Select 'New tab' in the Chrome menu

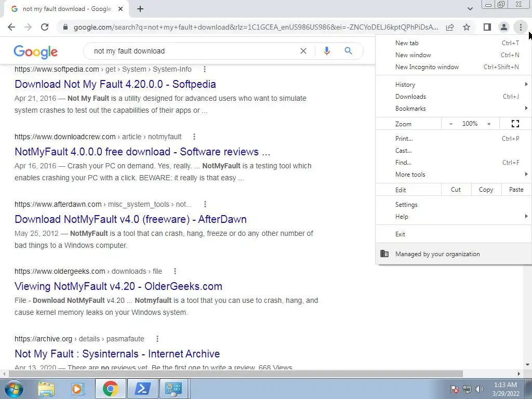tap(454, 43)
